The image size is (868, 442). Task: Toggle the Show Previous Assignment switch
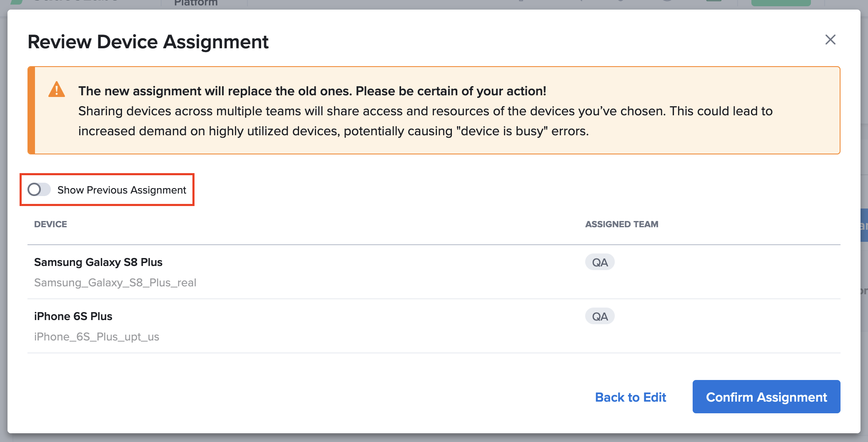coord(39,190)
